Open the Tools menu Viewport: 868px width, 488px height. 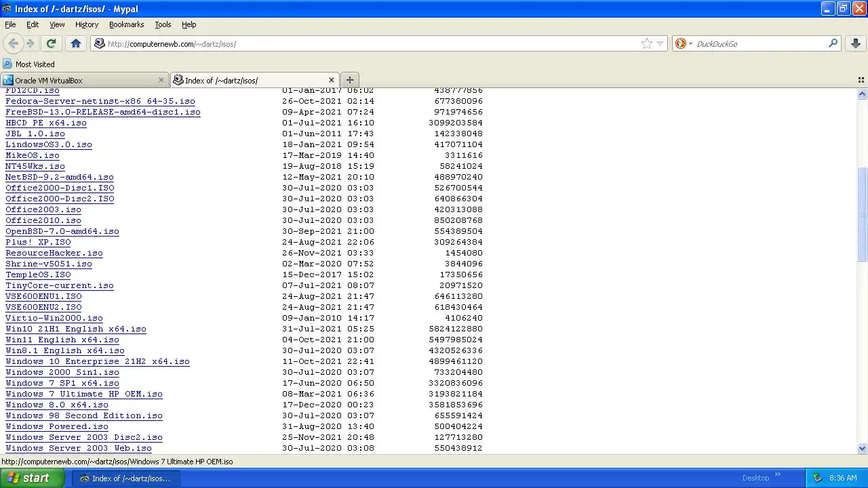pyautogui.click(x=163, y=24)
